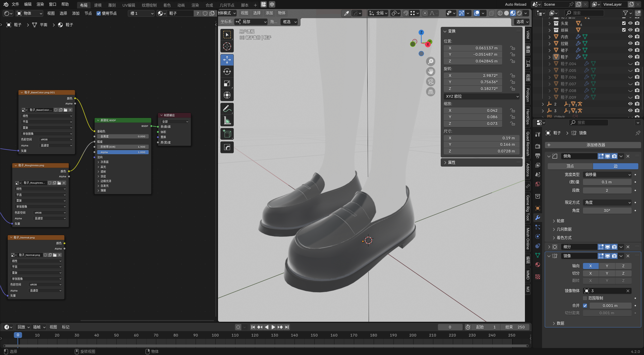This screenshot has width=644, height=355.
Task: Open the XYZ 欧拉 rotation mode dropdown
Action: click(482, 96)
